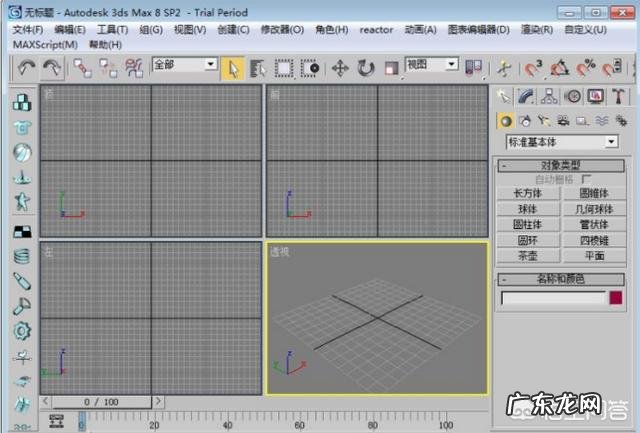Activate the Select Object arrow tool
Viewport: 640px width, 433px height.
pyautogui.click(x=233, y=67)
